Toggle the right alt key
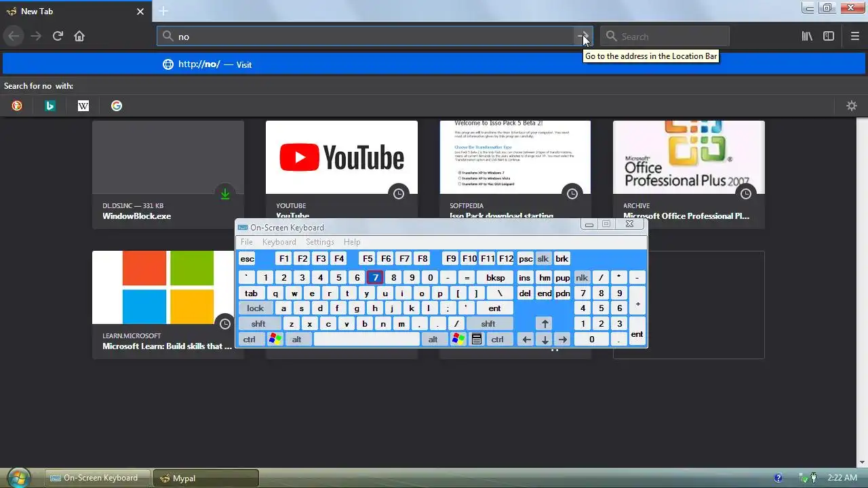This screenshot has height=488, width=868. 433,340
